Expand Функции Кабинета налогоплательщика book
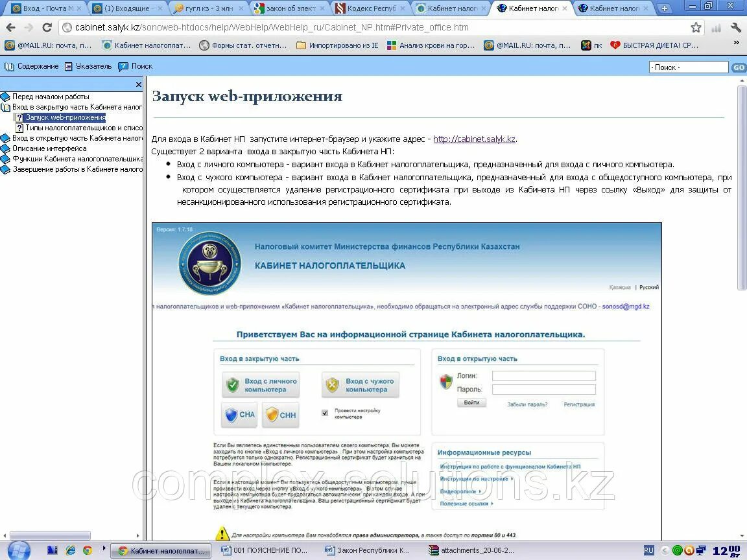 (71, 159)
